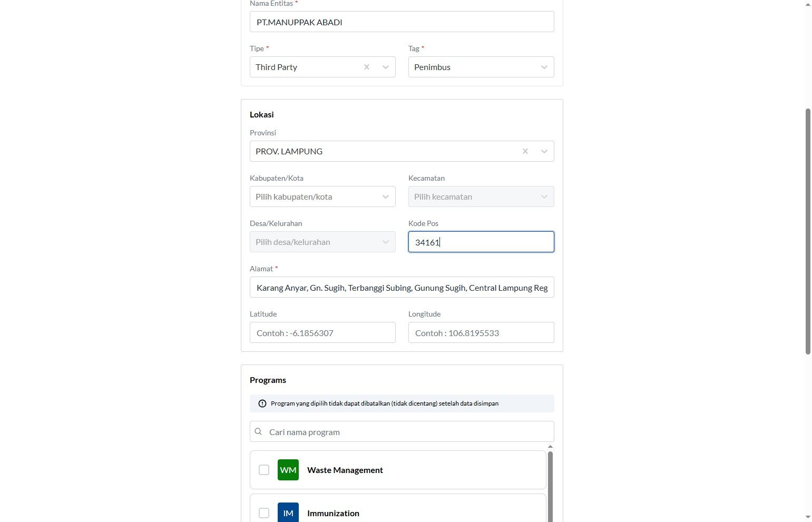Screen dimensions: 812x522
Task: Open the Kabupaten/Kota dropdown
Action: 322,196
